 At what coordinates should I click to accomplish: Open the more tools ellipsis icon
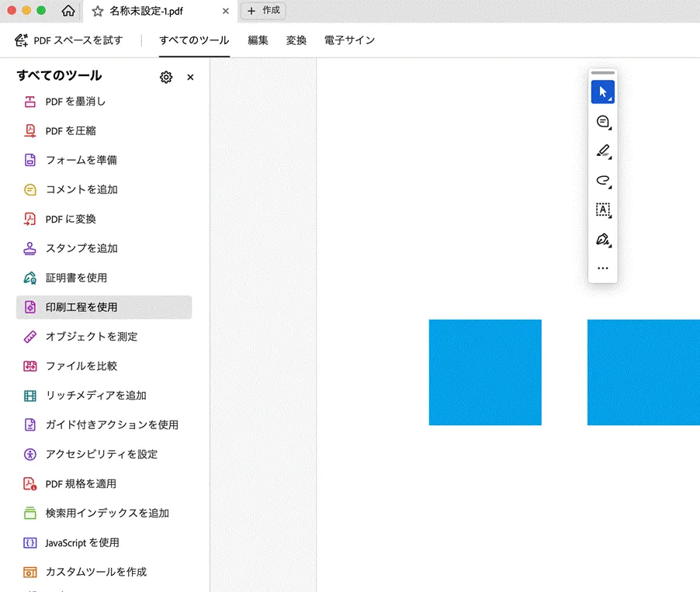[603, 268]
